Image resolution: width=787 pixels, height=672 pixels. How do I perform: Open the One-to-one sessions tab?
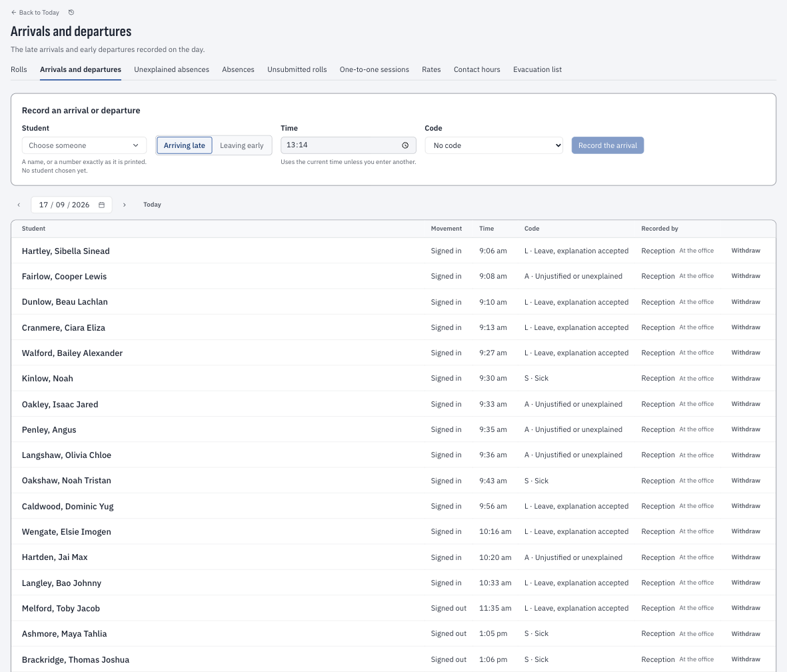[375, 70]
